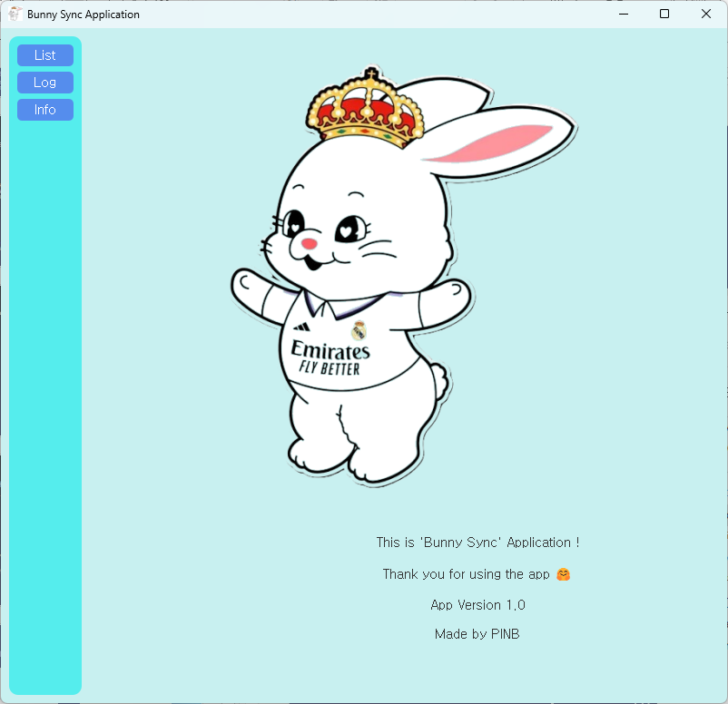The width and height of the screenshot is (728, 704).
Task: Minimize the Bunny Sync window
Action: click(624, 15)
